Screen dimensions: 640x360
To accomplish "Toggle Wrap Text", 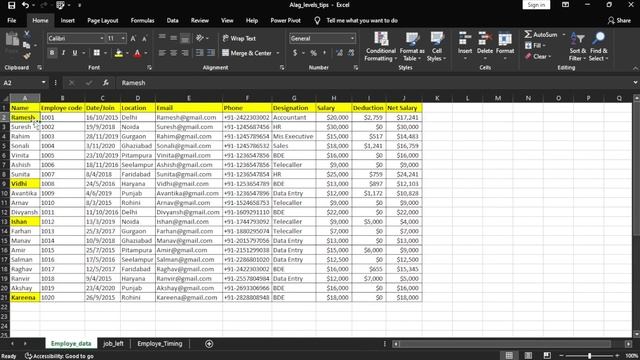I will point(239,38).
